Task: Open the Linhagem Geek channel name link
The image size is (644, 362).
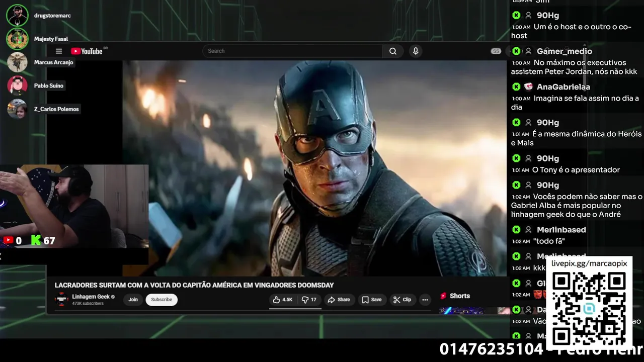Action: tap(91, 297)
